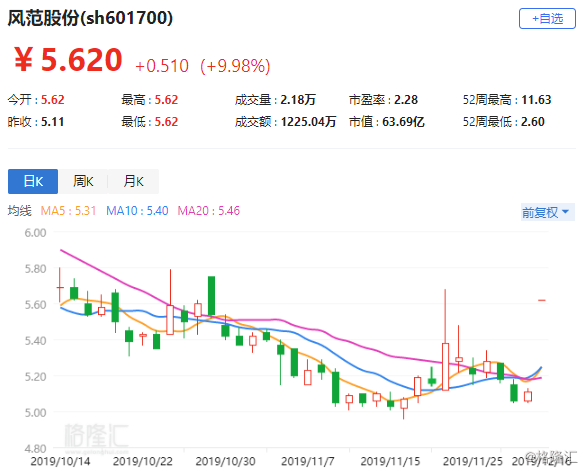Click the 52周最高 value 11.63

click(536, 100)
